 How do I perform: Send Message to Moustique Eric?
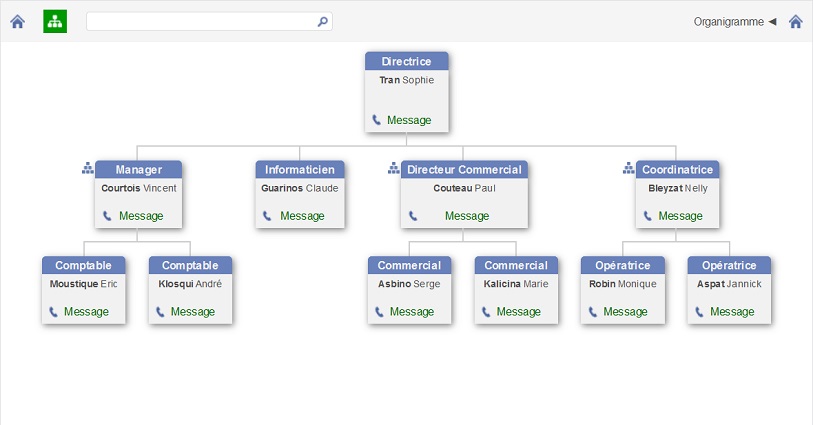pos(86,312)
